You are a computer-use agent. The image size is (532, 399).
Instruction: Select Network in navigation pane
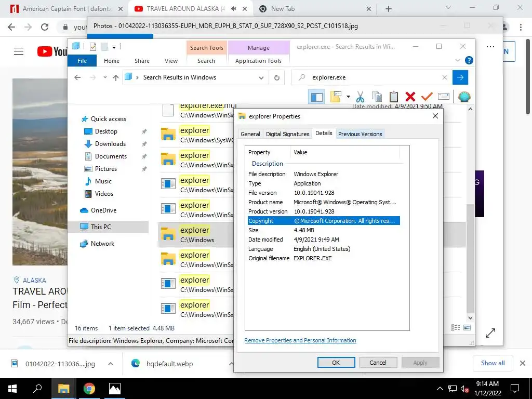102,244
